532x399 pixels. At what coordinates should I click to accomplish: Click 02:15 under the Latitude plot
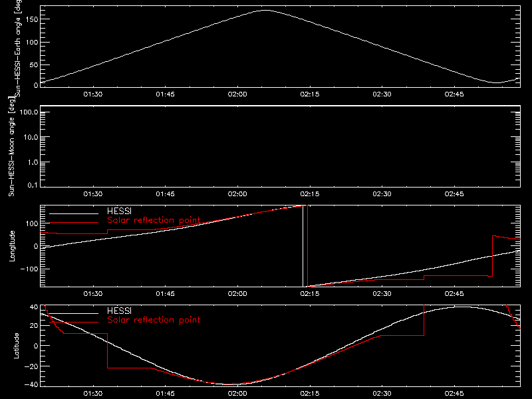pyautogui.click(x=310, y=394)
